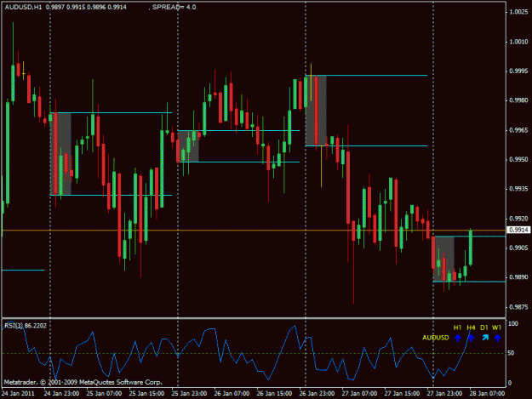Image resolution: width=532 pixels, height=399 pixels.
Task: Click the 26 Jan 23:00 time label
Action: (317, 393)
